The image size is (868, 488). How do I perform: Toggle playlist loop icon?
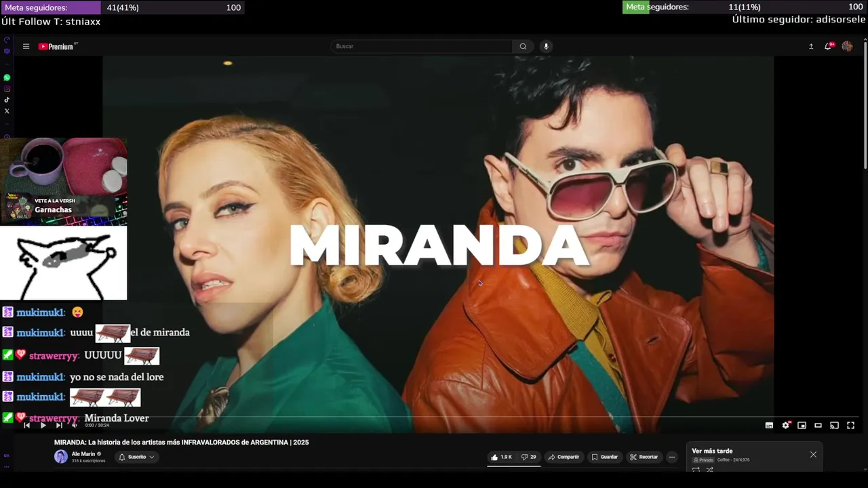click(x=696, y=469)
